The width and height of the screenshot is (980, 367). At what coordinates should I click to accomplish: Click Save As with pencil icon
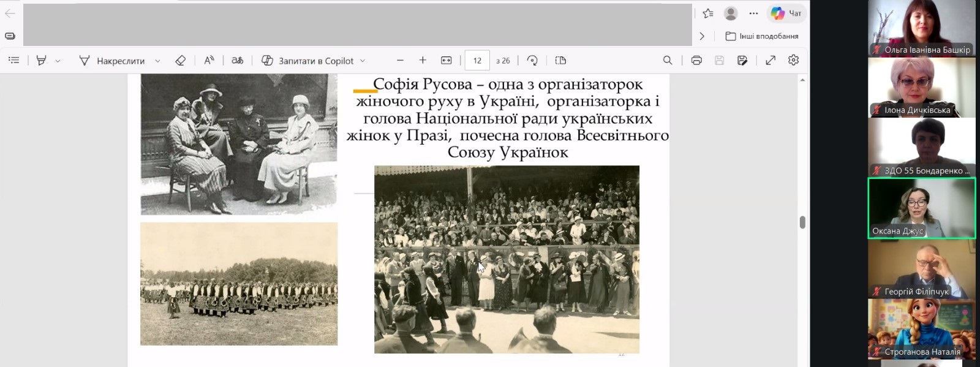[742, 60]
